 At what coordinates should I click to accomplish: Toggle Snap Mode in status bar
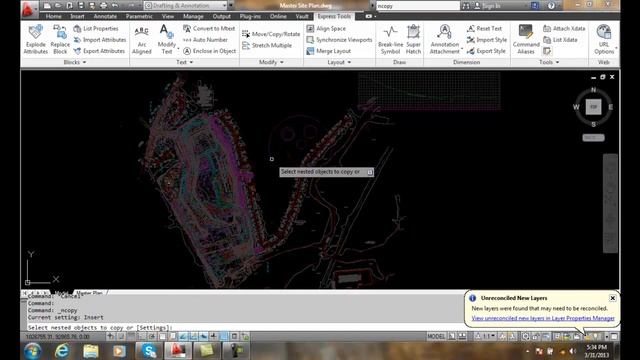[121, 336]
